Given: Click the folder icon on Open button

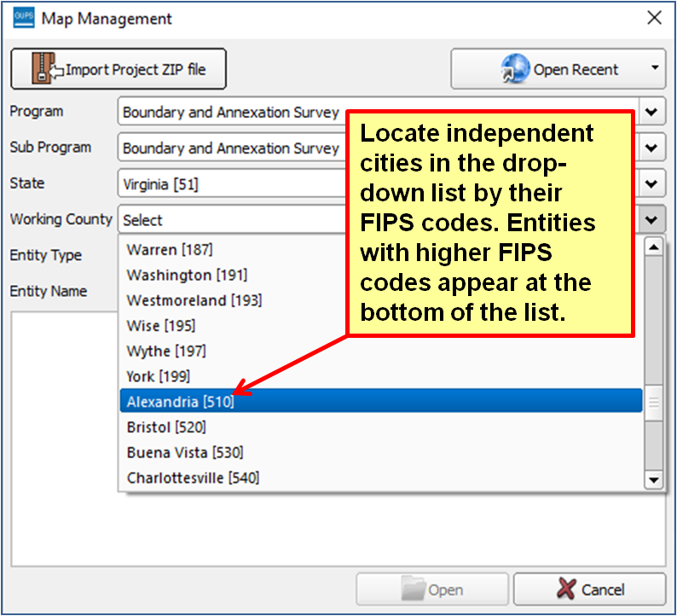Looking at the screenshot, I should (x=413, y=589).
